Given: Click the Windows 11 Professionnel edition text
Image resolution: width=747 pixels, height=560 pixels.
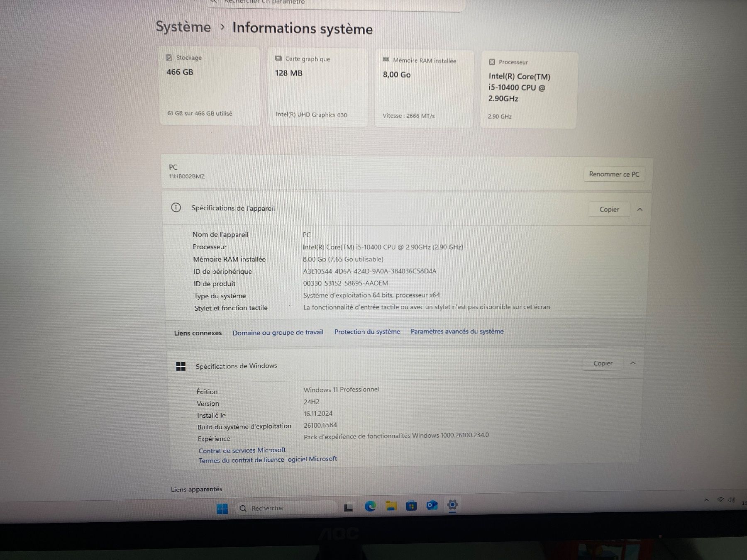Looking at the screenshot, I should [x=341, y=390].
